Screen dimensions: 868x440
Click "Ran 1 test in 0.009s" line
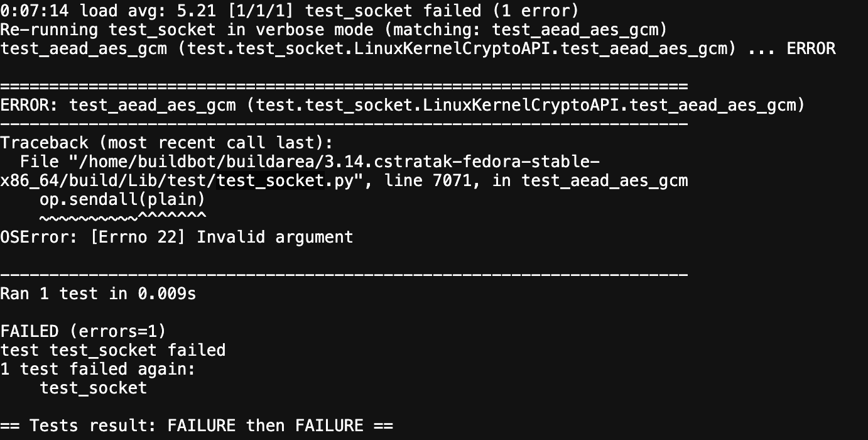[x=98, y=294]
